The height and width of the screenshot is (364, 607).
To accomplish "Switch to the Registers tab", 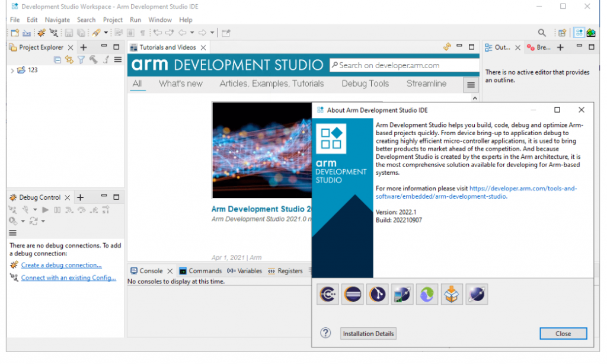I will pyautogui.click(x=285, y=271).
